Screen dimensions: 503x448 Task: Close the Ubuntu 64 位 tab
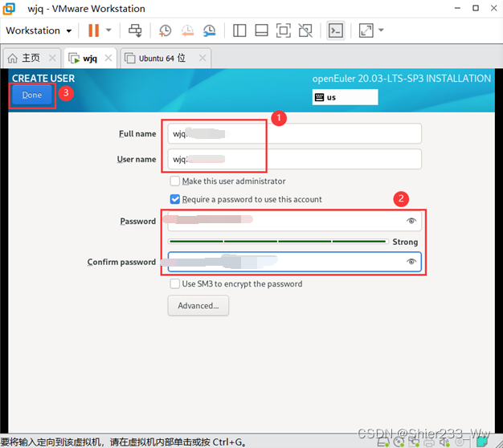coord(202,58)
